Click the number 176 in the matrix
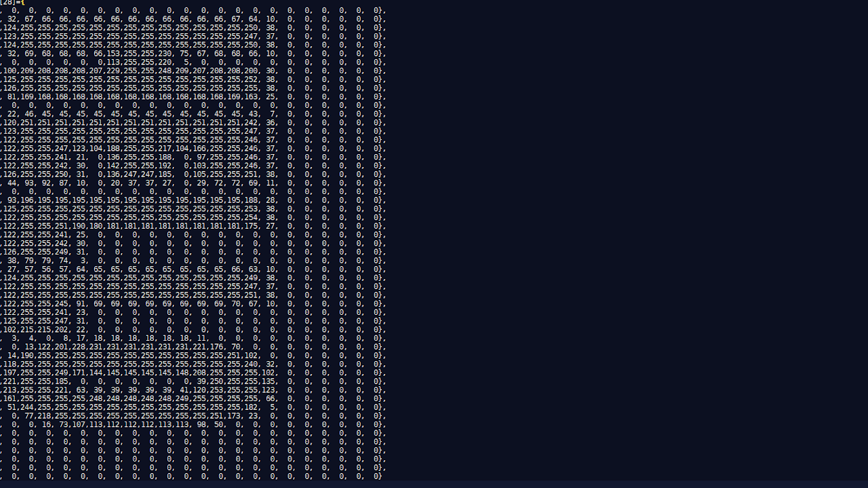 point(217,347)
